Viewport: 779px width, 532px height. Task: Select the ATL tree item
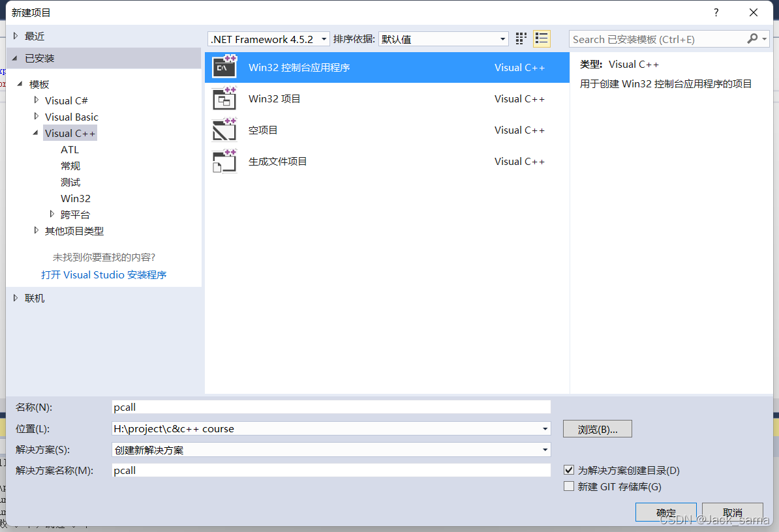(x=70, y=149)
